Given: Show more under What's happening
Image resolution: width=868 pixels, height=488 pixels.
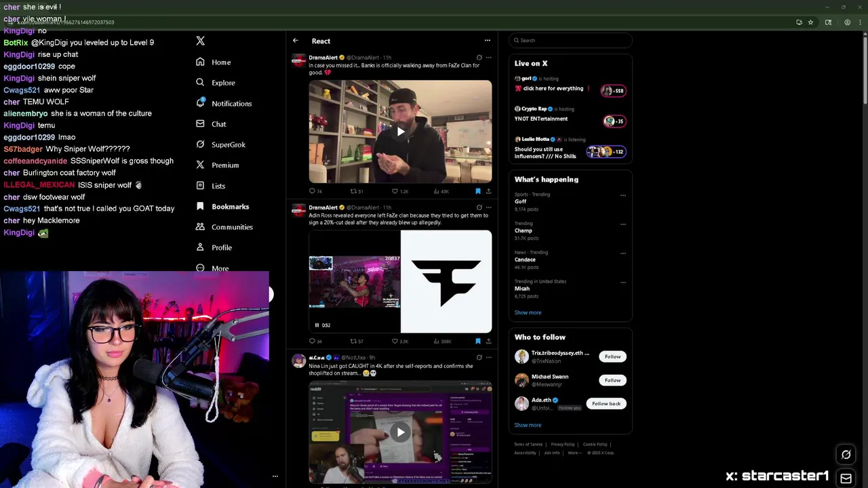Looking at the screenshot, I should [x=528, y=312].
